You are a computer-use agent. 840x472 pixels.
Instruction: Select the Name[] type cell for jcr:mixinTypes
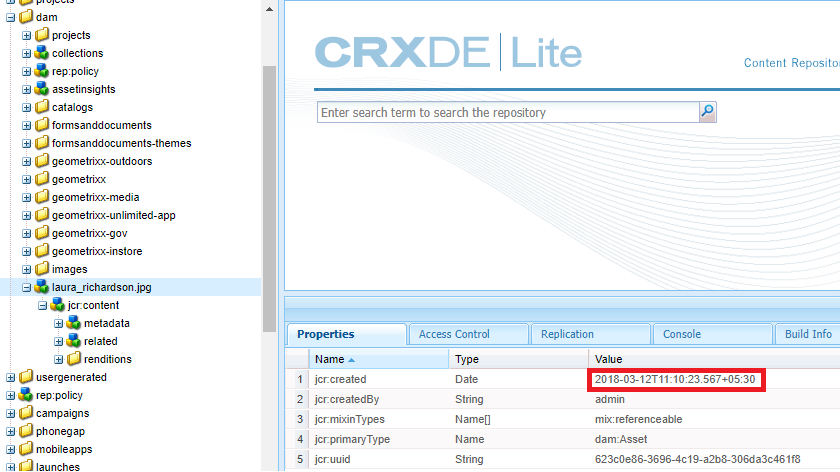pyautogui.click(x=472, y=419)
